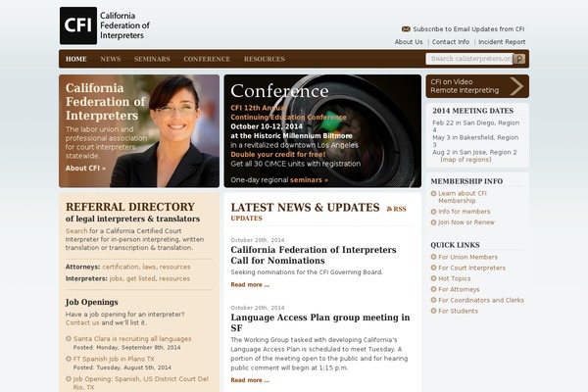588x392 pixels.
Task: Click the CFI logo
Action: pos(78,25)
